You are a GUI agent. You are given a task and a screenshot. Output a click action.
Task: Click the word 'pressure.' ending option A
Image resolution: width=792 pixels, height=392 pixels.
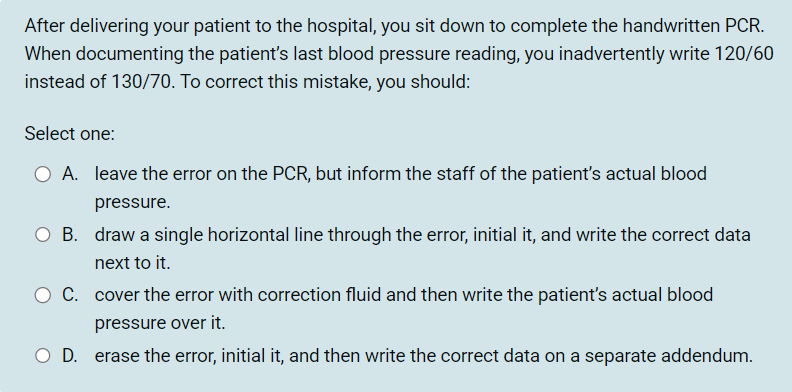[x=132, y=202]
